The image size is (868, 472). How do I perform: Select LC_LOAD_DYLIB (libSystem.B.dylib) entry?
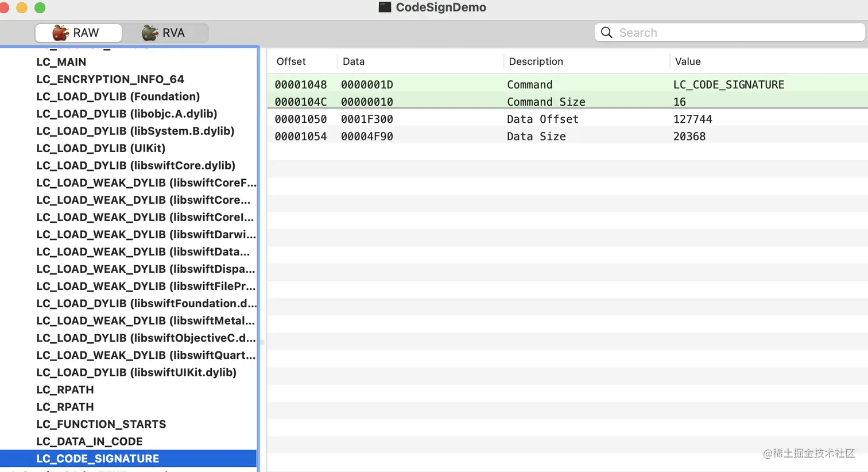(x=135, y=131)
